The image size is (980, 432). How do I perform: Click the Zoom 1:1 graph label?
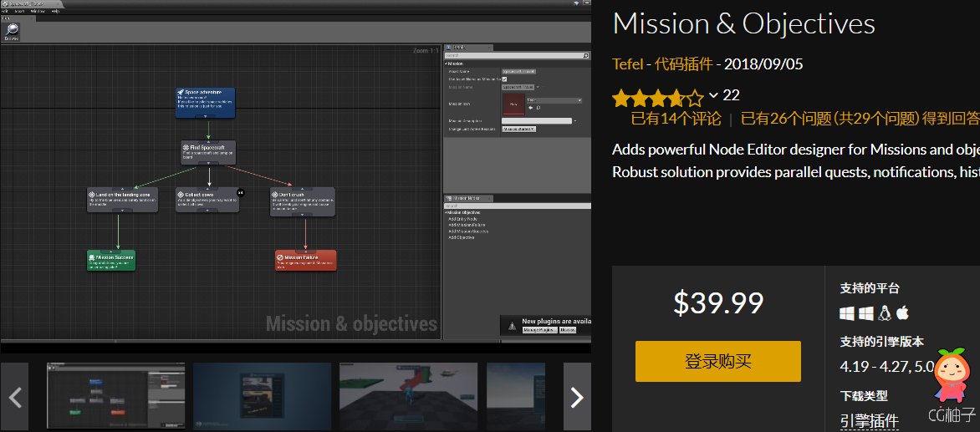[425, 51]
